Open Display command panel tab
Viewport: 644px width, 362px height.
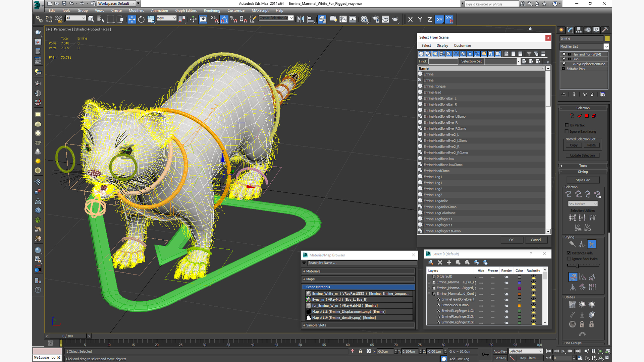pyautogui.click(x=596, y=30)
